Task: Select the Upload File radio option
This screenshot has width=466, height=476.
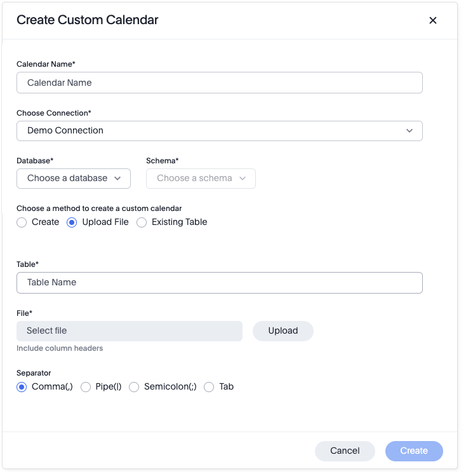Action: point(72,222)
